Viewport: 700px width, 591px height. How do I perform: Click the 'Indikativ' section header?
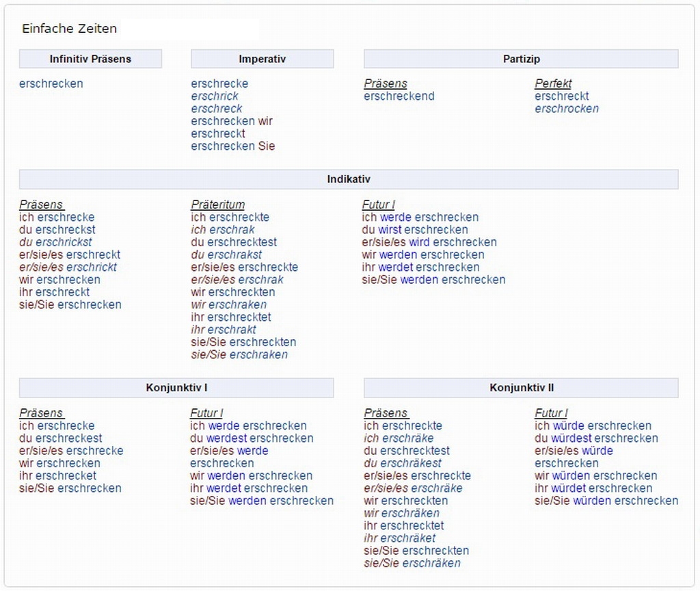click(x=349, y=179)
